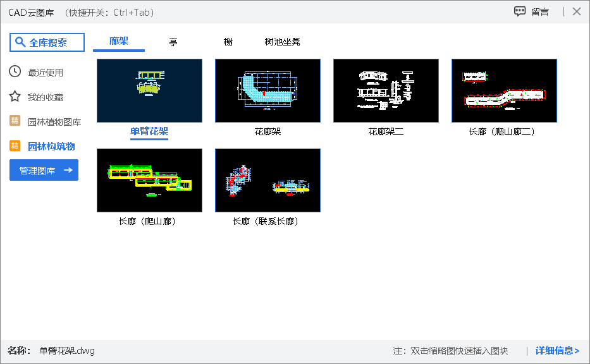
Task: Click the 精 badge beside 园林构筑物
Action: click(15, 146)
